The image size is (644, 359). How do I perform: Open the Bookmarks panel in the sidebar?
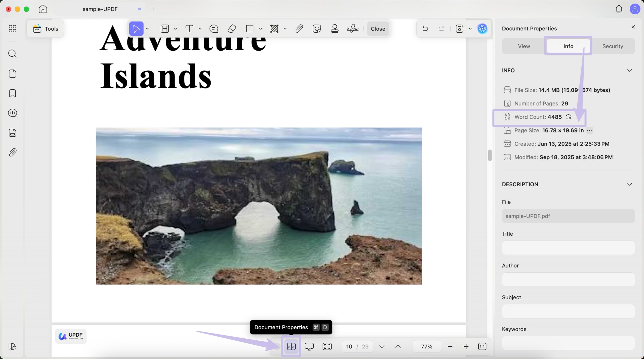click(12, 93)
